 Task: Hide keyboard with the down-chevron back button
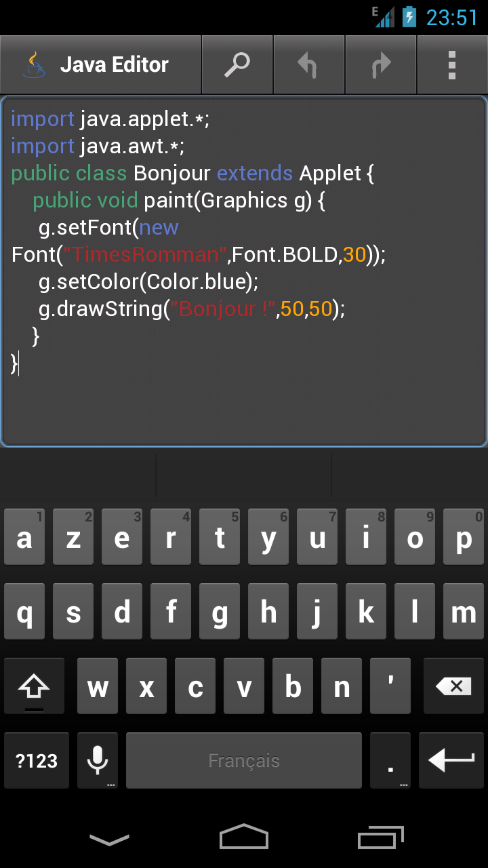coord(109,840)
